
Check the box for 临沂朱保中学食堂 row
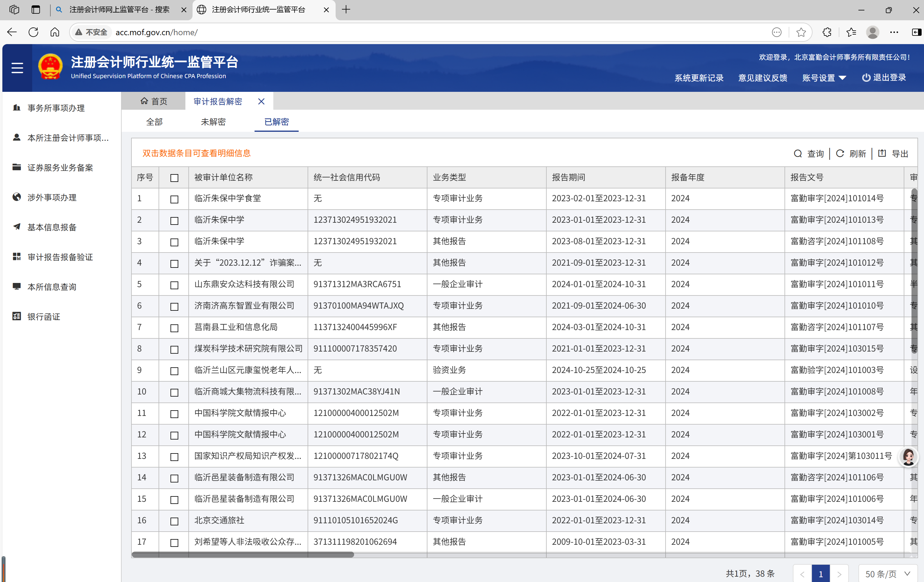tap(174, 199)
